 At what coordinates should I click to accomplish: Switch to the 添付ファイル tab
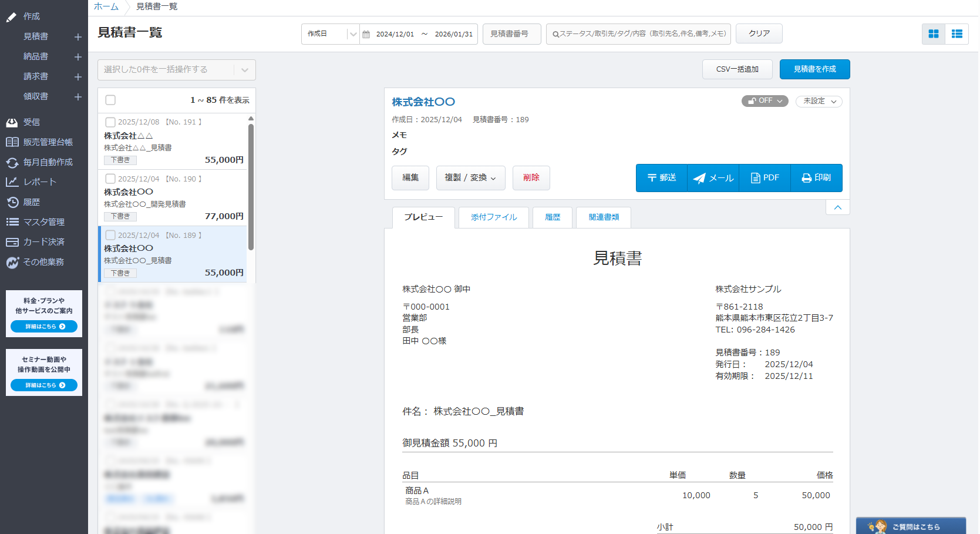[493, 217]
